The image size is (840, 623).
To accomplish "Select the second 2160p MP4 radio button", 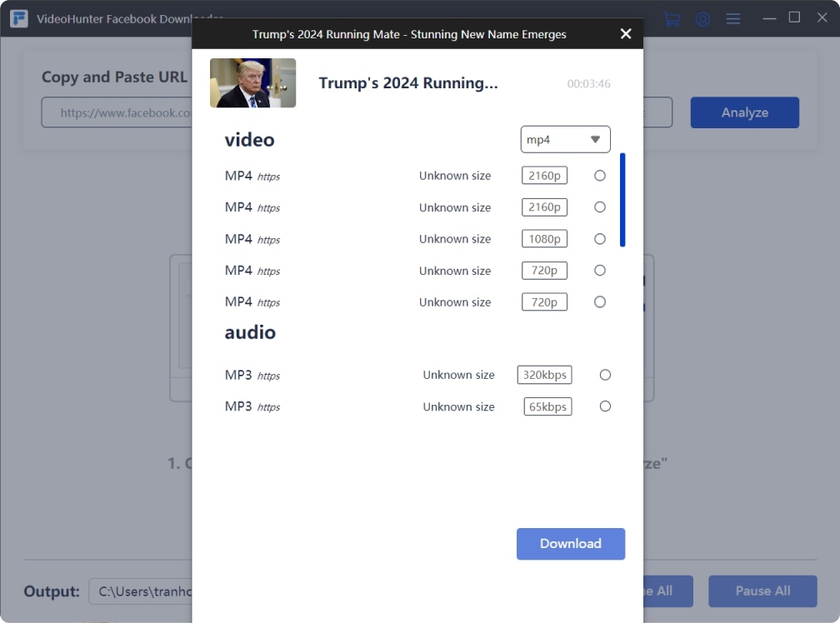I will pos(600,207).
